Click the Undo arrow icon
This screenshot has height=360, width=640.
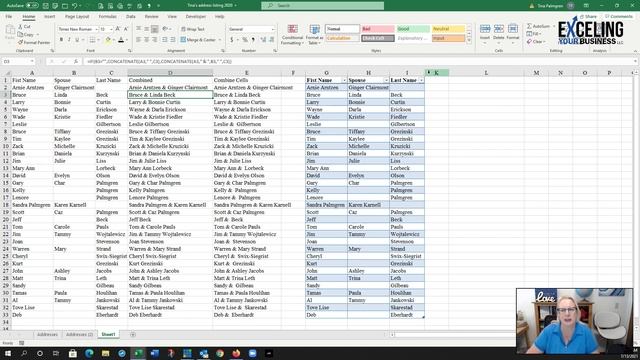tap(75, 6)
